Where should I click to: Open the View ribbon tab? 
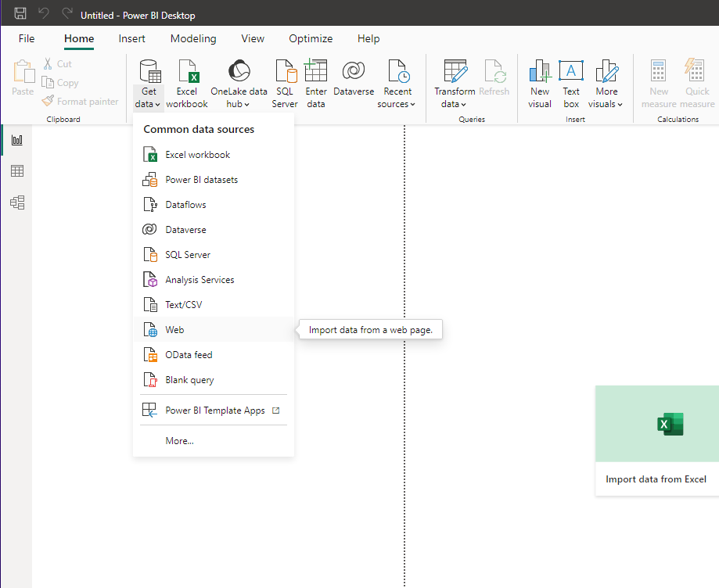253,38
